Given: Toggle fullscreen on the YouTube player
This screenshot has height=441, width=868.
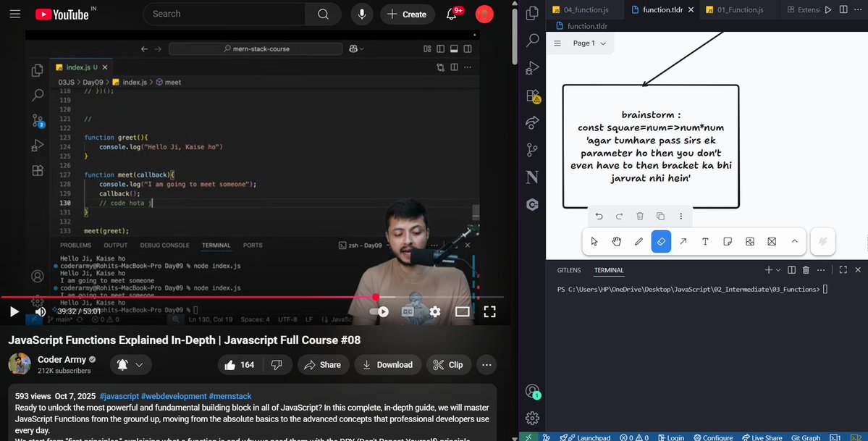Looking at the screenshot, I should coord(490,312).
